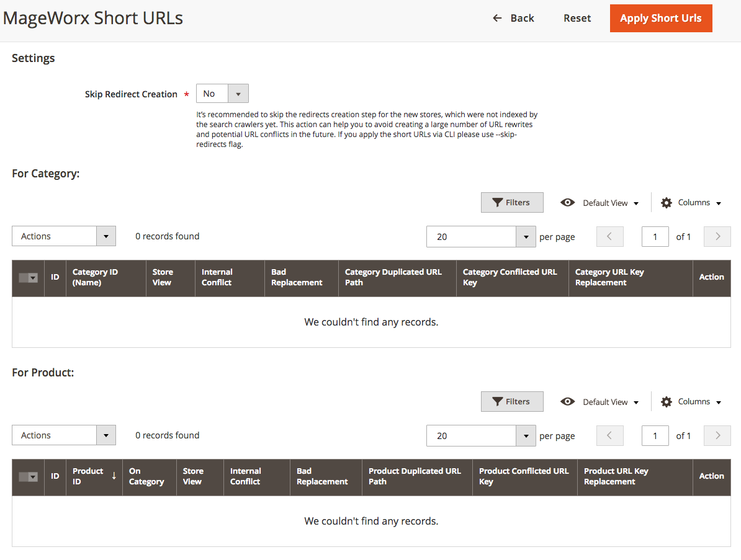Click eye icon of Category grid Default View
This screenshot has height=560, width=741.
(568, 203)
